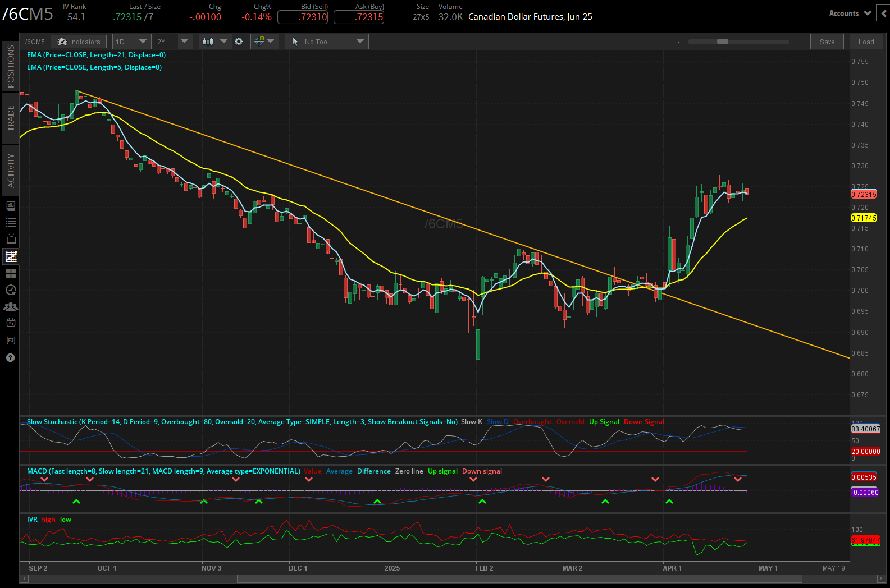Open the people group sidebar icon
Image resolution: width=890 pixels, height=588 pixels.
coord(11,307)
